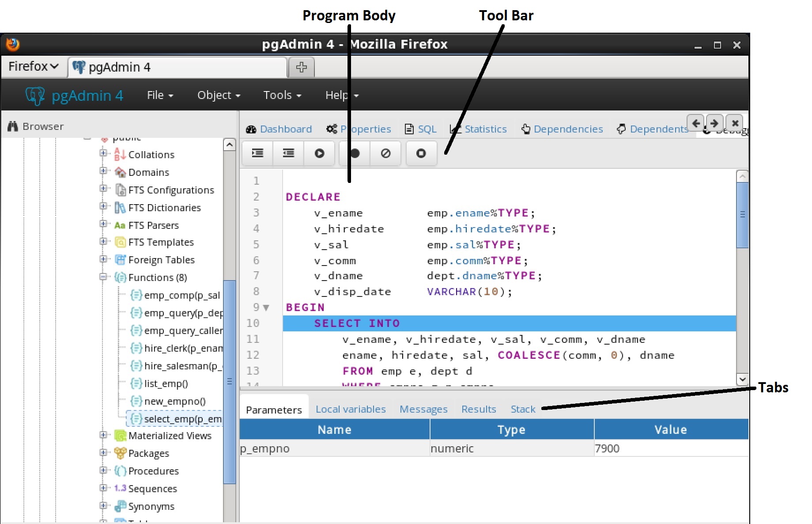Open the Tools menu
This screenshot has width=812, height=524.
[282, 95]
